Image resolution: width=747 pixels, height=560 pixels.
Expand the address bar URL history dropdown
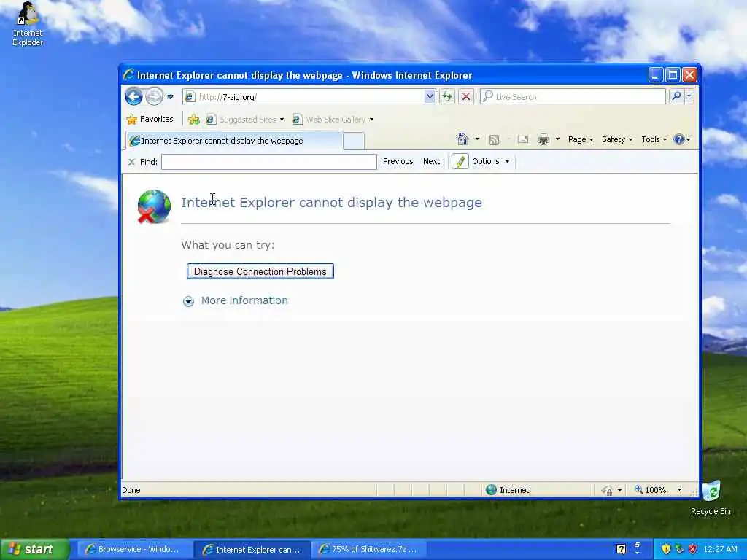[x=430, y=97]
